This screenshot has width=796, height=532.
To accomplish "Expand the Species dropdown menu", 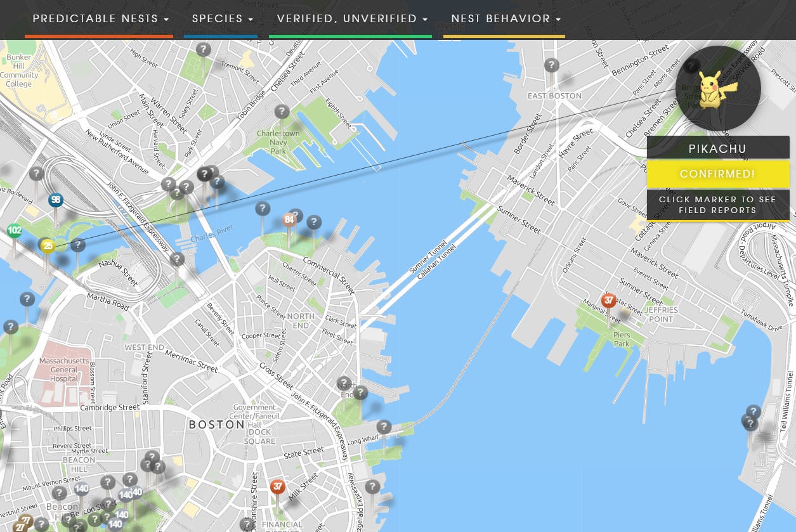I will 222,19.
